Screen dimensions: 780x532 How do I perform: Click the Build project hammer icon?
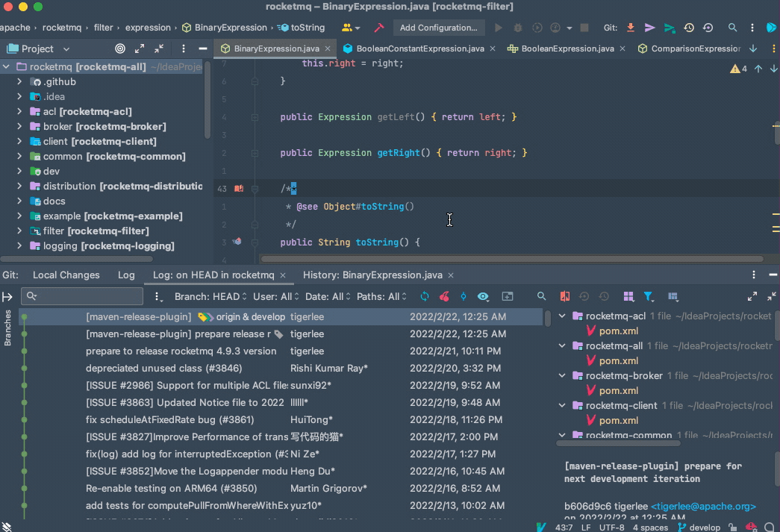(x=379, y=28)
